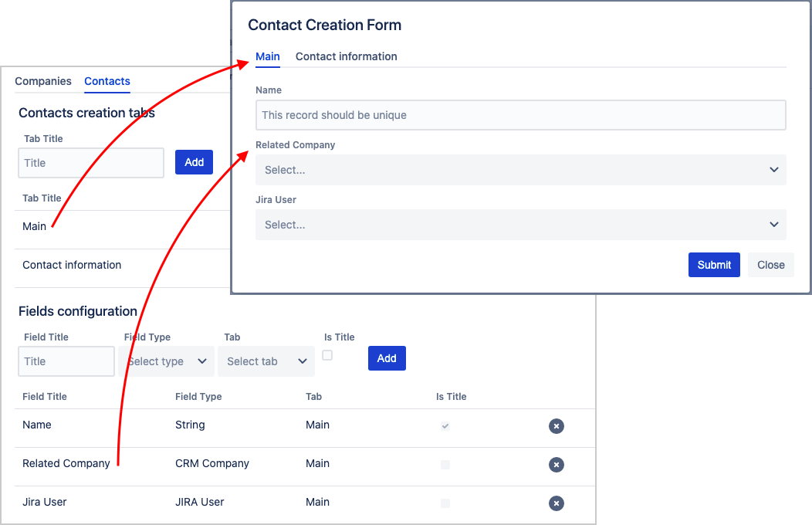The height and width of the screenshot is (525, 812).
Task: Click Add button next to Tab Title
Action: (x=194, y=162)
